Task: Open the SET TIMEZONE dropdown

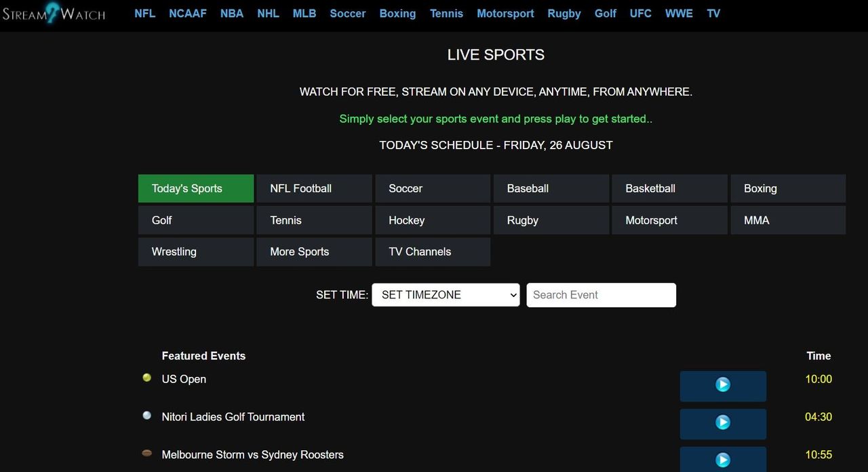Action: (446, 295)
